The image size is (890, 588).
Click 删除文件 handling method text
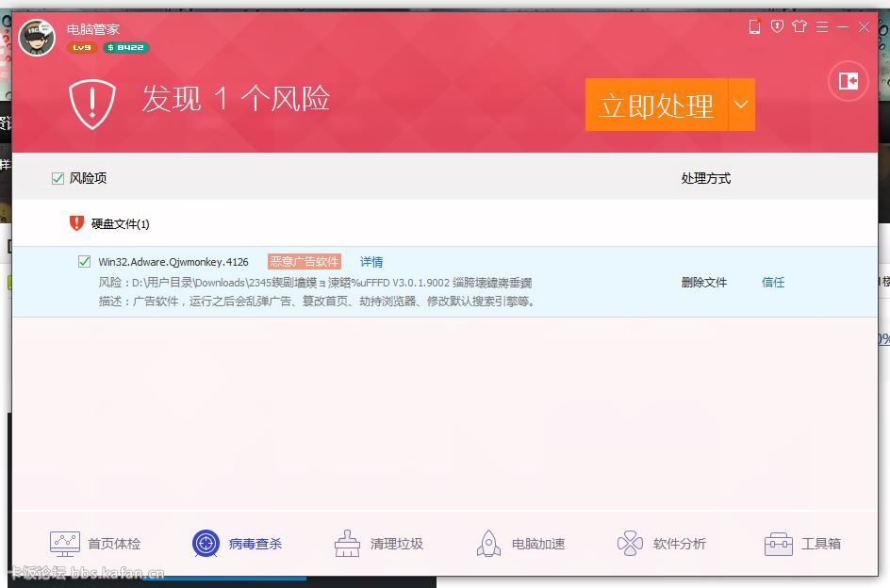pos(704,282)
